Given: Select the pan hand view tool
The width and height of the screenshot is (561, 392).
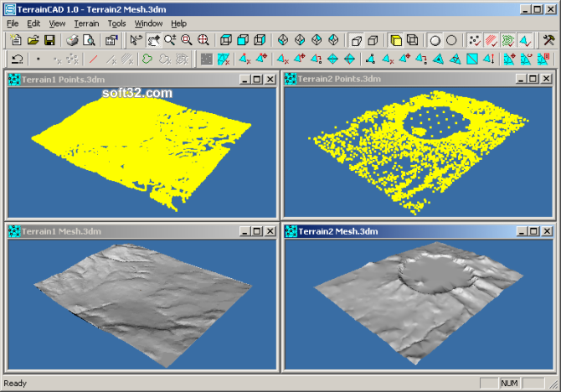Looking at the screenshot, I should pyautogui.click(x=153, y=40).
